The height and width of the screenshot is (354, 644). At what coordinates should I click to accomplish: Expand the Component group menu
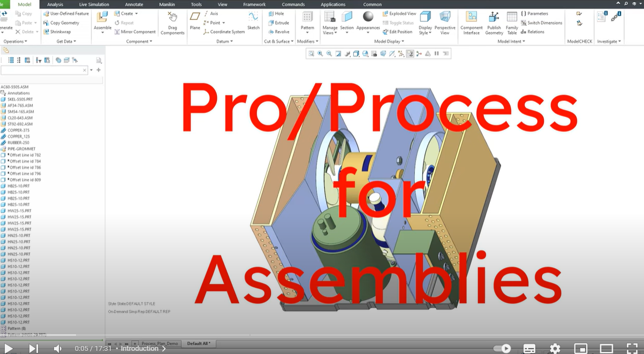pos(139,41)
